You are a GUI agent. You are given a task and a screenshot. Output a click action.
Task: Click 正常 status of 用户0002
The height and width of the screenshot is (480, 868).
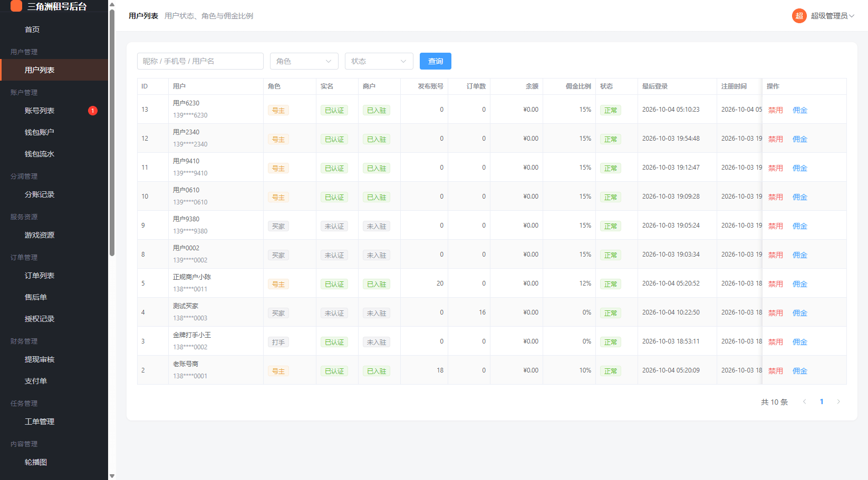[611, 256]
